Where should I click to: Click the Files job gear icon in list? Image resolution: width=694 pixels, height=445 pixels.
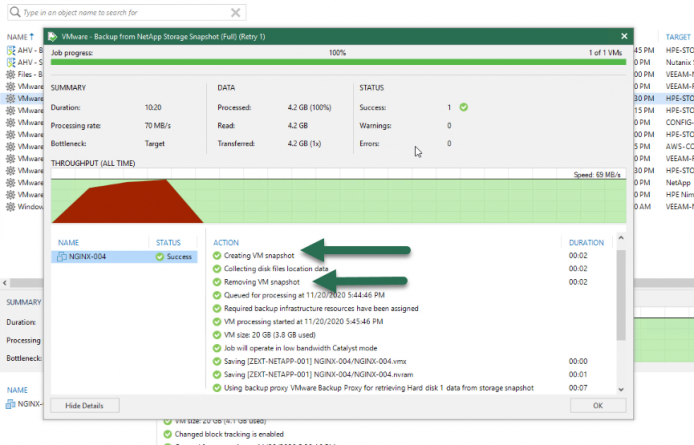click(x=11, y=74)
